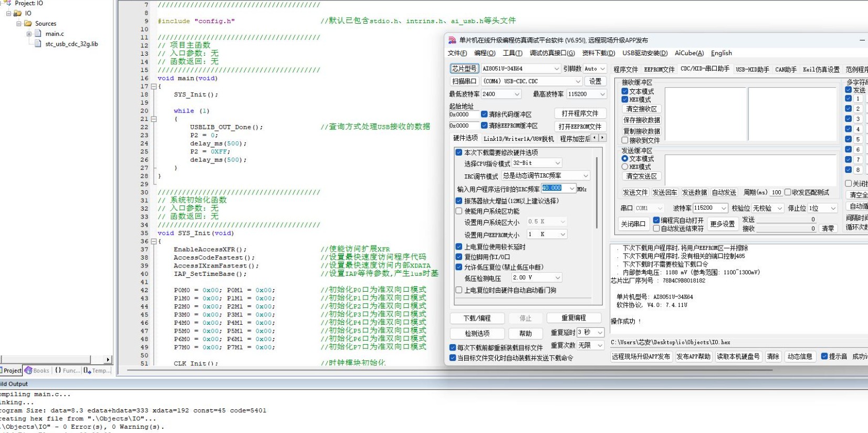Toggle 提示音 checkbox
The width and height of the screenshot is (868, 433).
pyautogui.click(x=824, y=356)
